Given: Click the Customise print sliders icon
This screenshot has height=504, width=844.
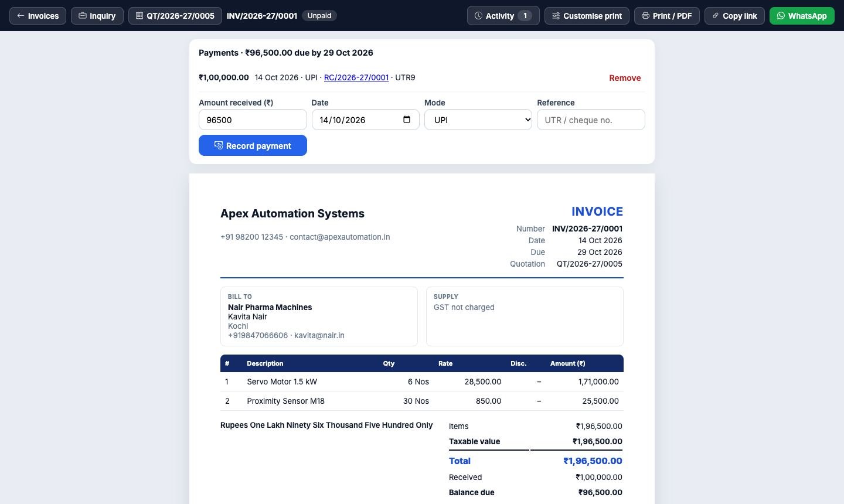Looking at the screenshot, I should tap(556, 16).
